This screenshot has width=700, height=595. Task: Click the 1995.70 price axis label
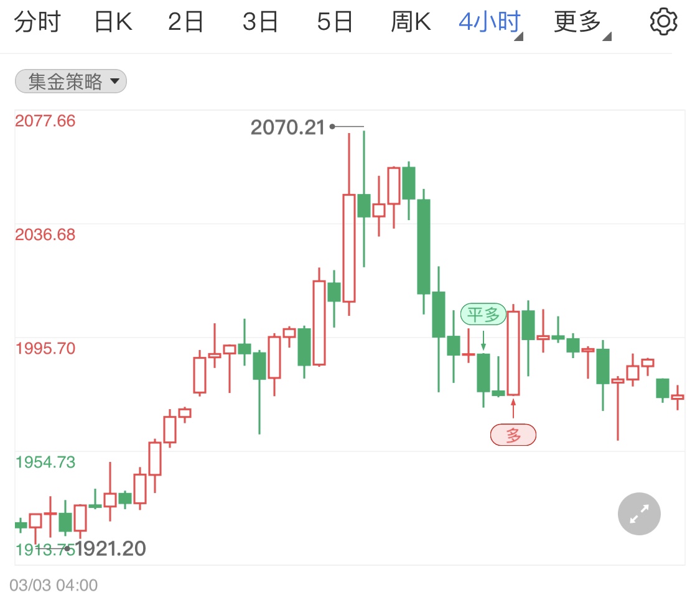(x=45, y=348)
